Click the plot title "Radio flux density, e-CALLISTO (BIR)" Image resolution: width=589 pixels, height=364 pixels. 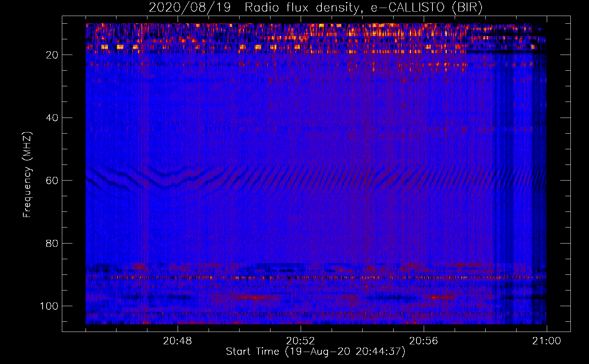[364, 8]
